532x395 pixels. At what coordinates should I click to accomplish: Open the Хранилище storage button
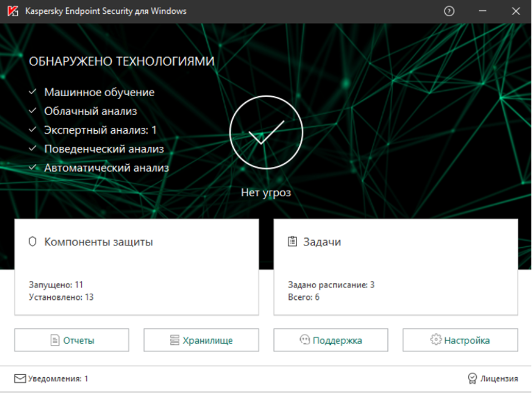(201, 340)
